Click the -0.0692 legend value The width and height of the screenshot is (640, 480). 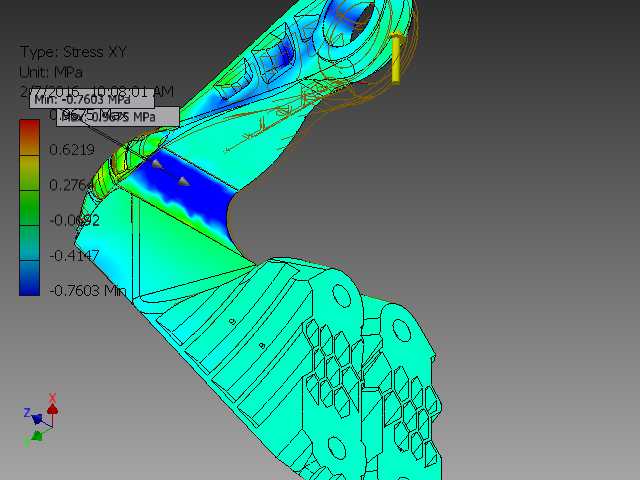click(x=75, y=220)
